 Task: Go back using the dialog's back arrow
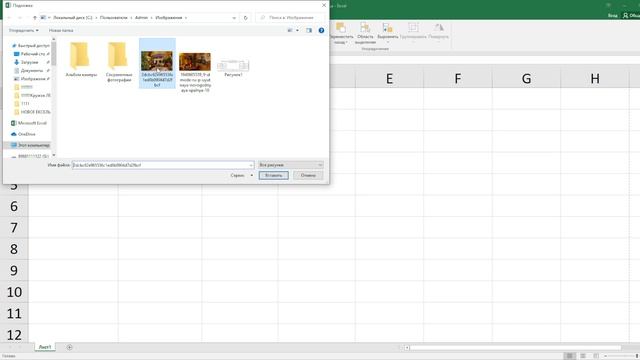coord(9,18)
